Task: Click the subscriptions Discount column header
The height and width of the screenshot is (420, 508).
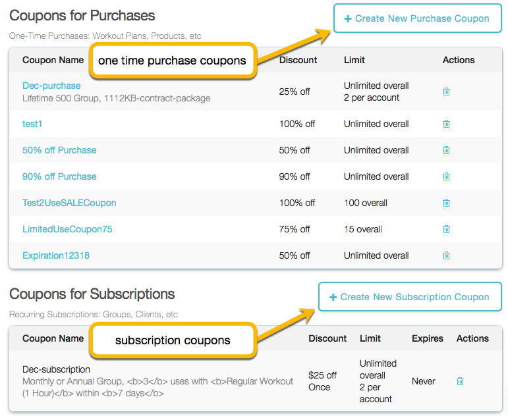Action: click(327, 338)
